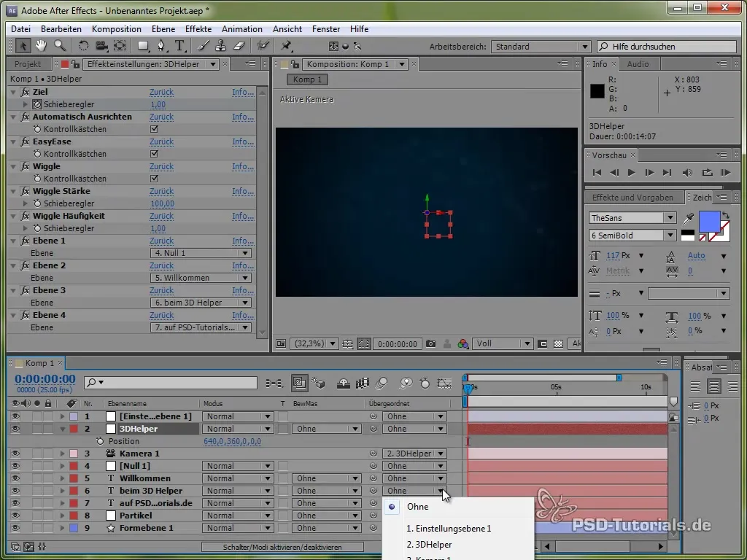The height and width of the screenshot is (560, 747).
Task: Select the Roto Brush tool
Action: tap(263, 46)
